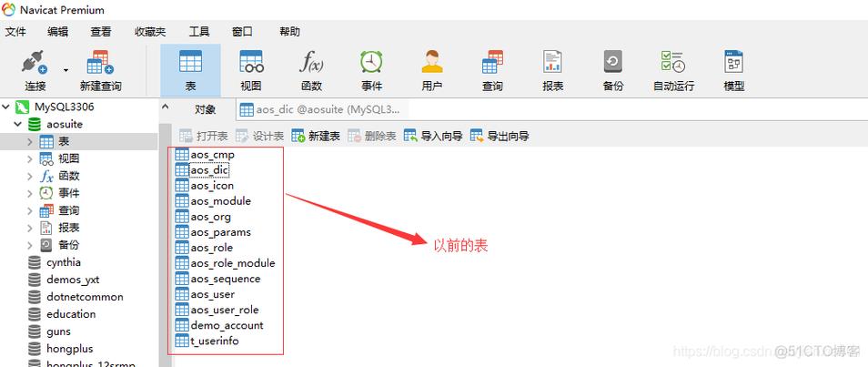Expand the Functions (函数) tree node
This screenshot has width=868, height=367.
[30, 176]
